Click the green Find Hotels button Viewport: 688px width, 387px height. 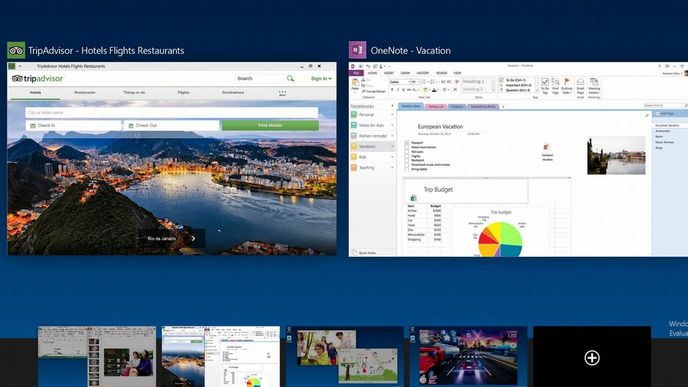pyautogui.click(x=270, y=125)
